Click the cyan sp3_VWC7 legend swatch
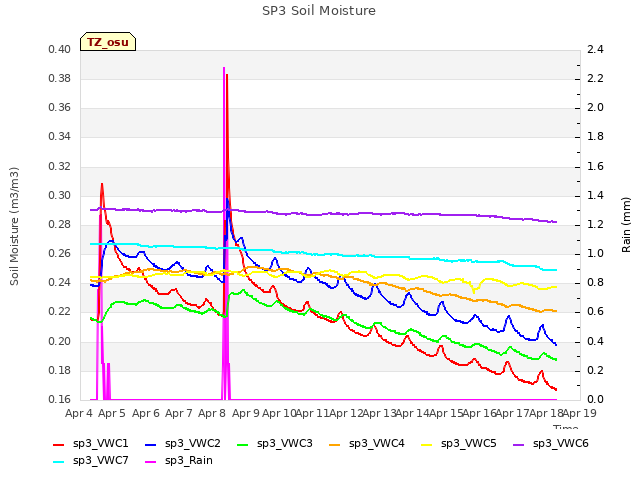640x480 pixels. coord(59,462)
